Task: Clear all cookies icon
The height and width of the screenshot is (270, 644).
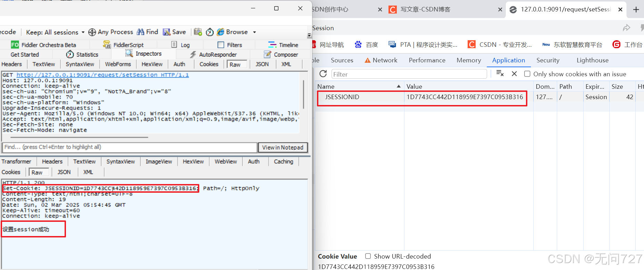Action: 500,73
